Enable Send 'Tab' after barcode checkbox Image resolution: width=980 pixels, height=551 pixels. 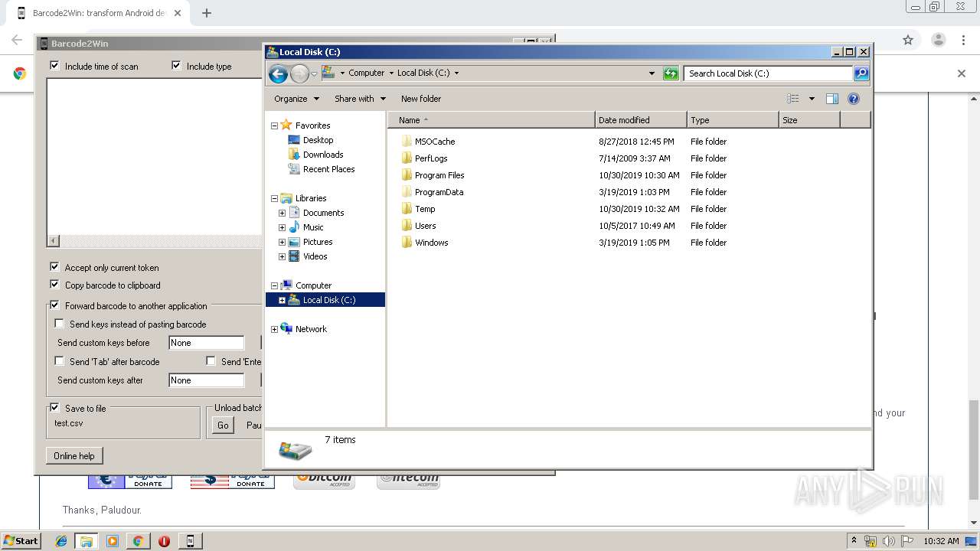click(59, 361)
